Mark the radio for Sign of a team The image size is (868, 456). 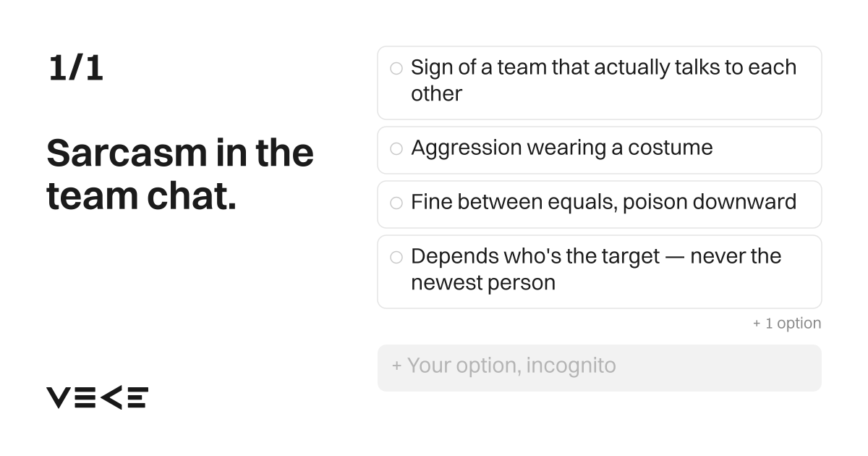(x=396, y=68)
